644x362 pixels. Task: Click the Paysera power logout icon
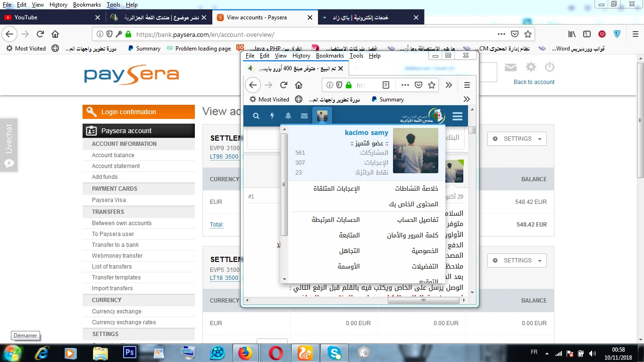tap(550, 67)
